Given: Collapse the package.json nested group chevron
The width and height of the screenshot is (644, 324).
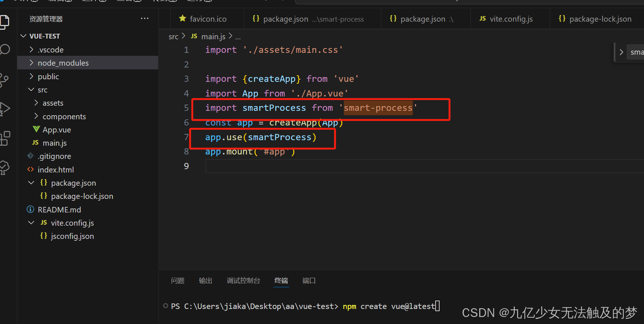Looking at the screenshot, I should tap(32, 182).
